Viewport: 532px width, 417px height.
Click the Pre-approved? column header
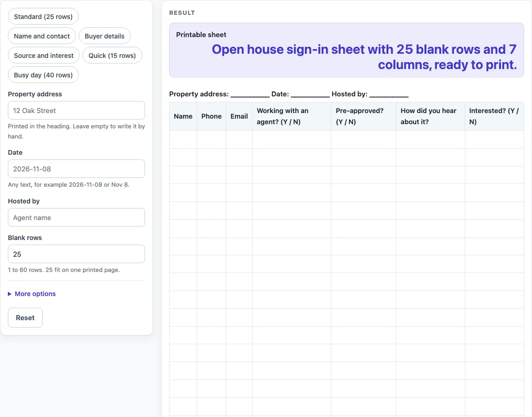click(x=363, y=116)
